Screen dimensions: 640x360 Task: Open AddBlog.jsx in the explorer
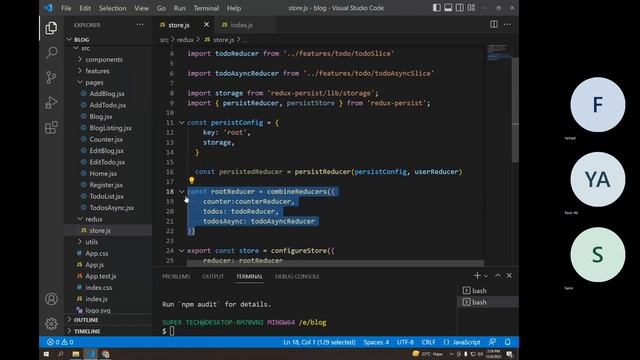tap(107, 94)
